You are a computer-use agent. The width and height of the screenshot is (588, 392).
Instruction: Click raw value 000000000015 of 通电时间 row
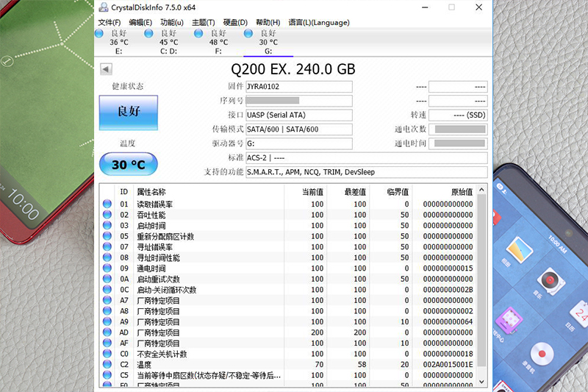pyautogui.click(x=448, y=268)
